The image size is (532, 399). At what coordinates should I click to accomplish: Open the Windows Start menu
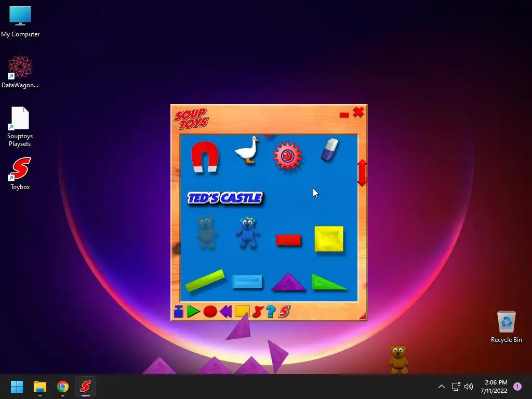click(17, 387)
